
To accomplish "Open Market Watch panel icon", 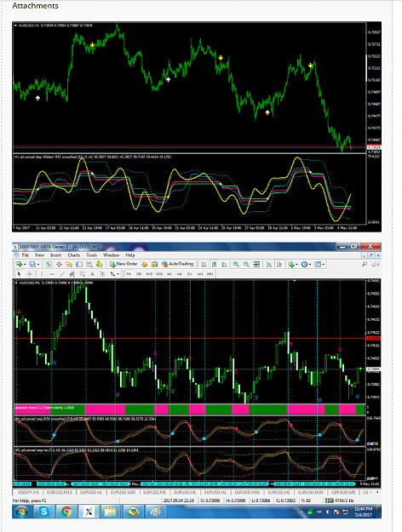I will tap(49, 264).
